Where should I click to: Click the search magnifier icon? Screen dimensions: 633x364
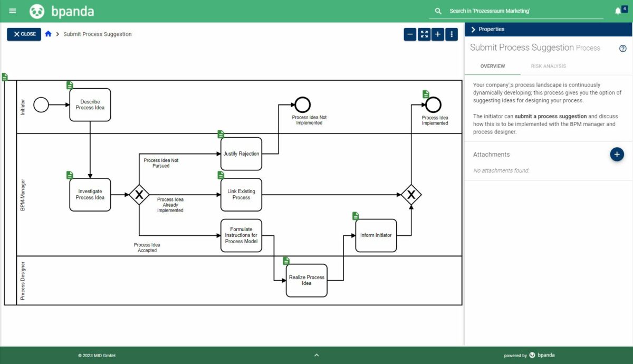click(437, 10)
